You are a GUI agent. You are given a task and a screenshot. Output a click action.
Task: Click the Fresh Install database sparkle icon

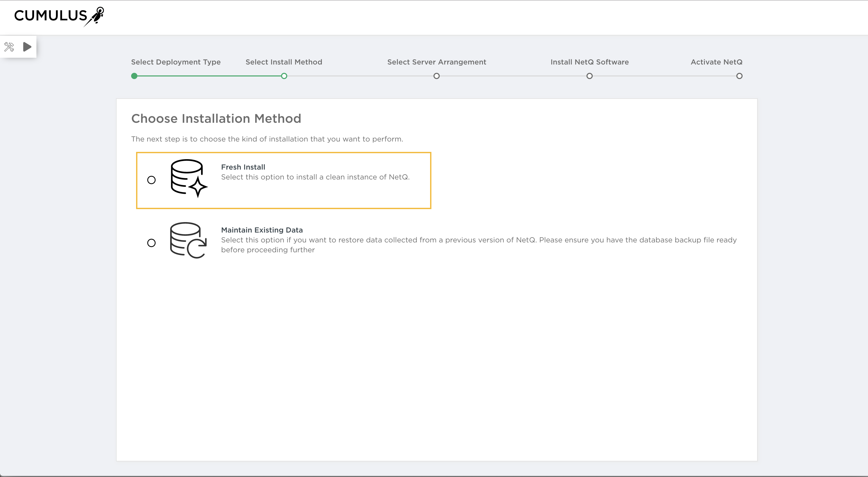(x=188, y=178)
